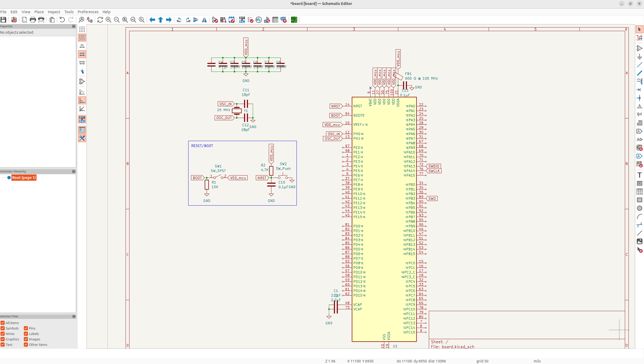
Task: Click the Mirror horizontally icon
Action: click(204, 20)
